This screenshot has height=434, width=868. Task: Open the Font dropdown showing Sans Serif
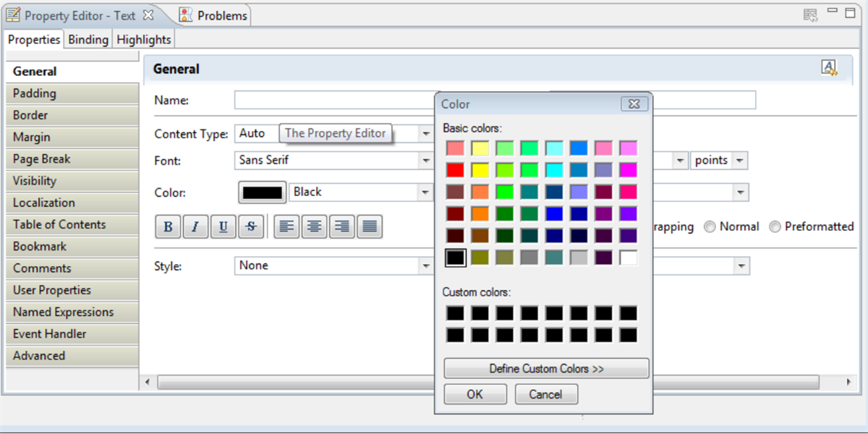tap(427, 161)
